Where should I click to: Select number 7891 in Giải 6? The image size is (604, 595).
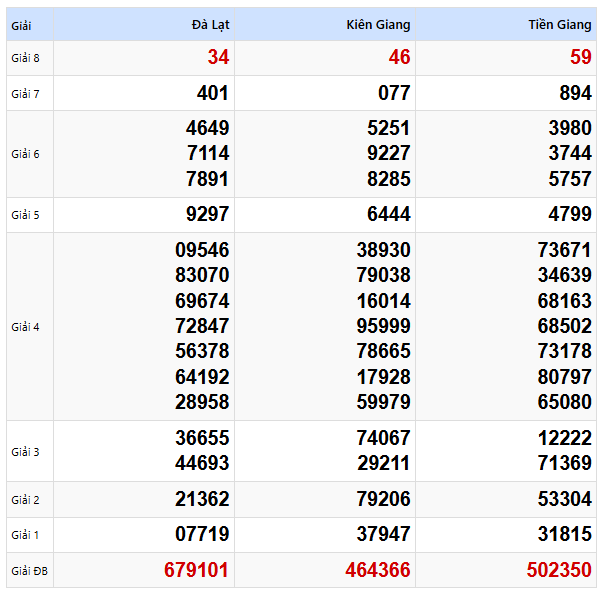tap(207, 179)
